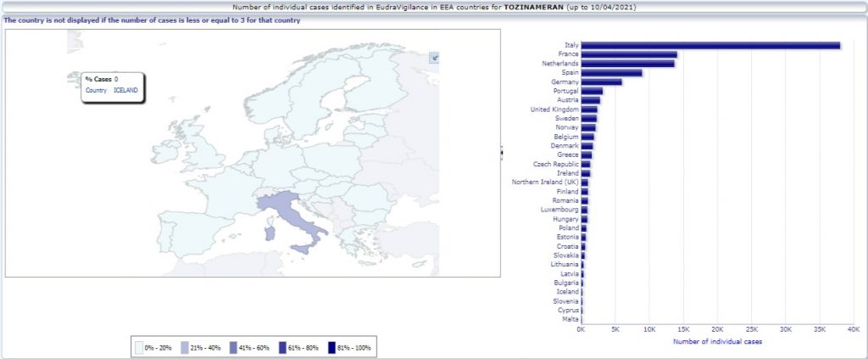This screenshot has width=868, height=359.
Task: Click the 0% - 20% legend swatch
Action: click(x=138, y=347)
